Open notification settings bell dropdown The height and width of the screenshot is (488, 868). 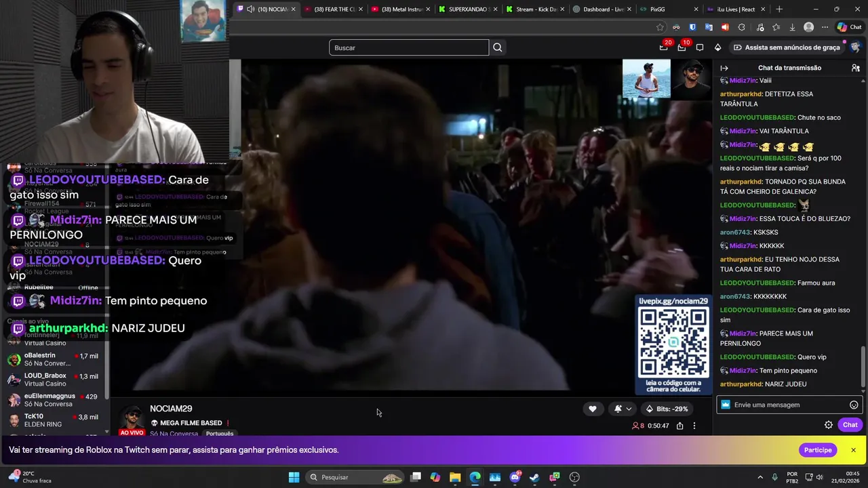[623, 409]
